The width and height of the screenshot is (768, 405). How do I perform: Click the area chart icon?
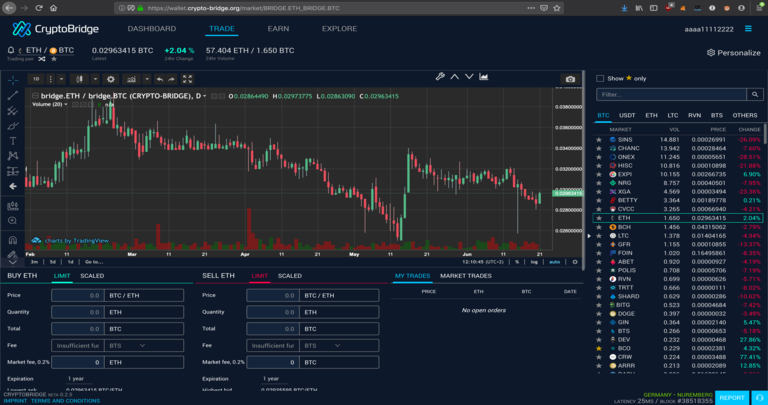[x=483, y=76]
